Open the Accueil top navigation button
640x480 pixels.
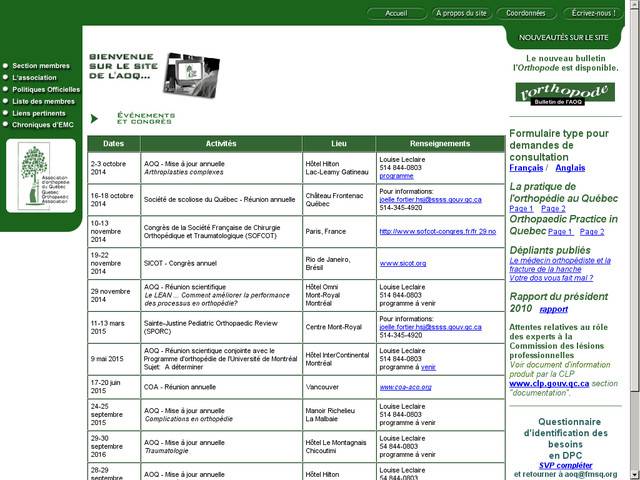396,13
